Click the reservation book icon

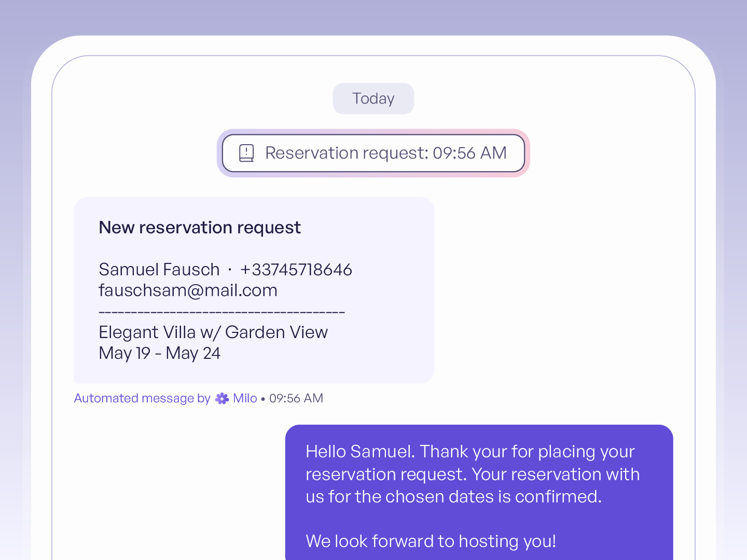pos(246,153)
